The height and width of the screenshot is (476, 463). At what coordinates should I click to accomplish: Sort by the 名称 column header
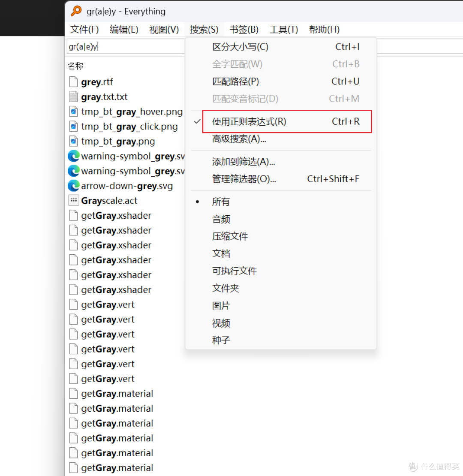(75, 66)
